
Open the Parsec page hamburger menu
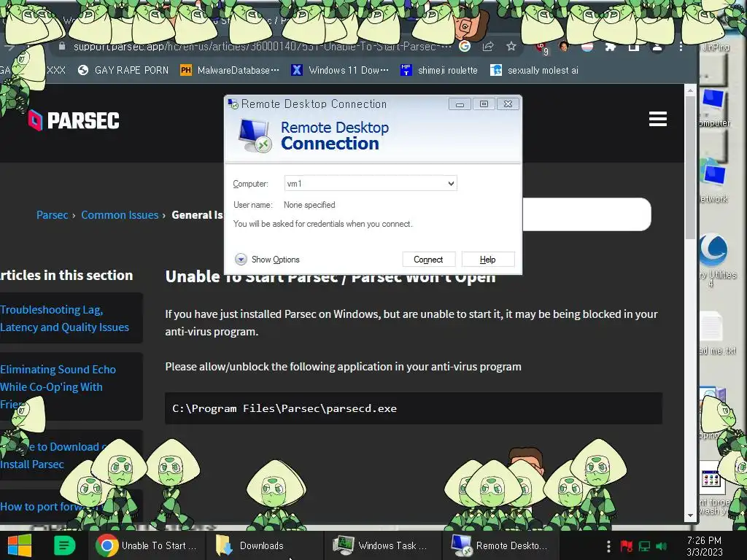point(657,119)
